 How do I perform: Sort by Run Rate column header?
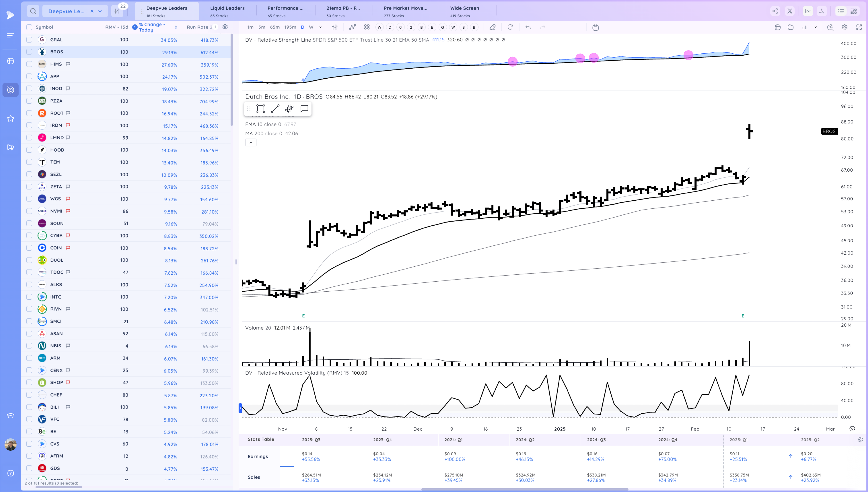click(197, 27)
